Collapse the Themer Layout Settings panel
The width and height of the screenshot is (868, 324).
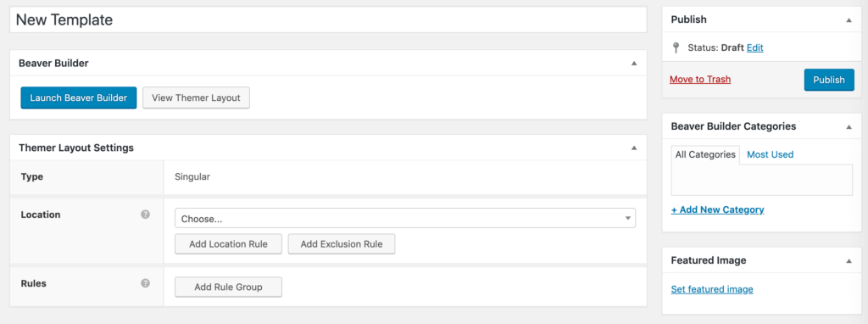[634, 148]
